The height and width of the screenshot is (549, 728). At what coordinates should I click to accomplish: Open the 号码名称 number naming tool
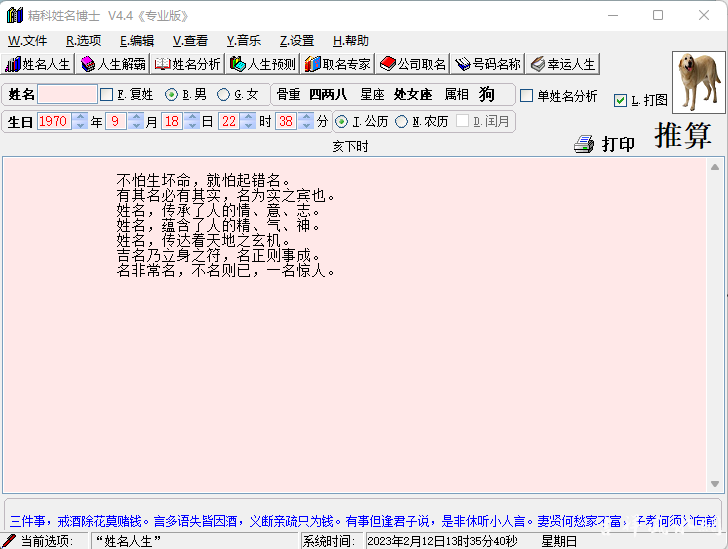(x=488, y=64)
